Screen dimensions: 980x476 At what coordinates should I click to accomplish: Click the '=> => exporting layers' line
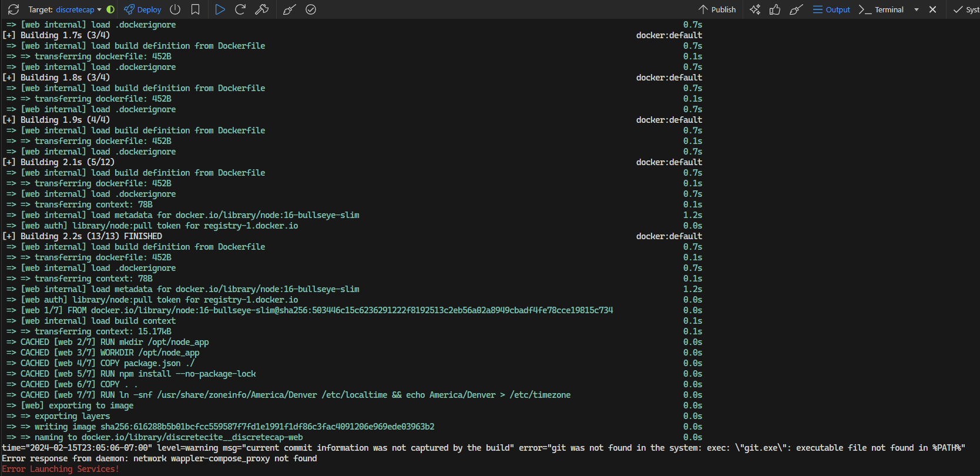click(x=58, y=416)
